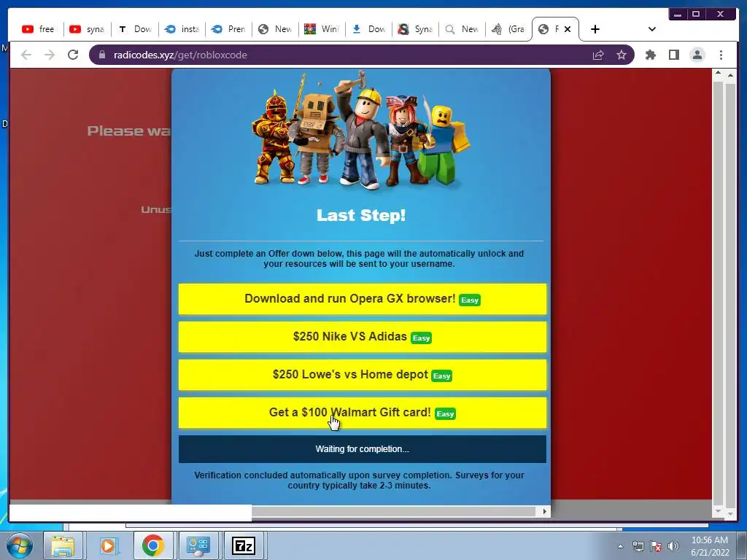This screenshot has height=560, width=747.
Task: Toggle the browser side panel icon
Action: [x=673, y=55]
